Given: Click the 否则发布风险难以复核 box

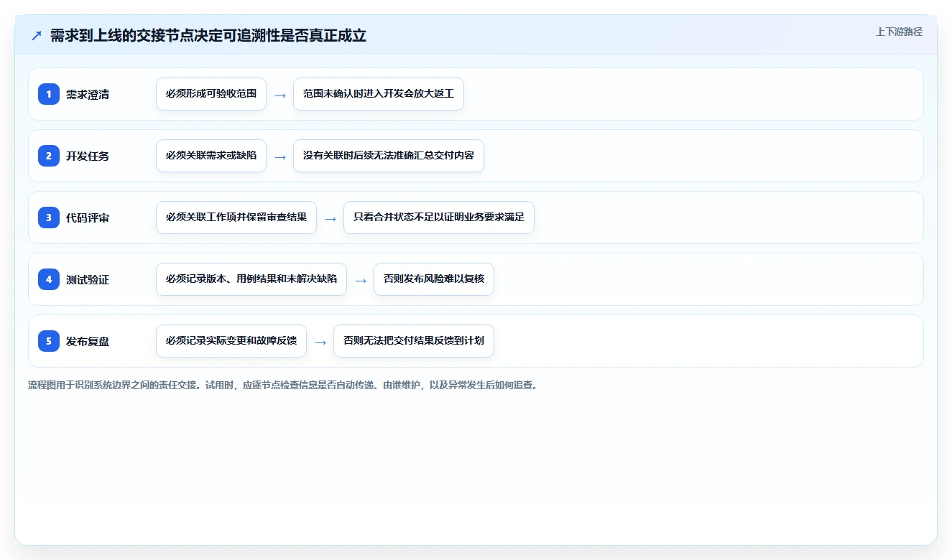Looking at the screenshot, I should (434, 279).
